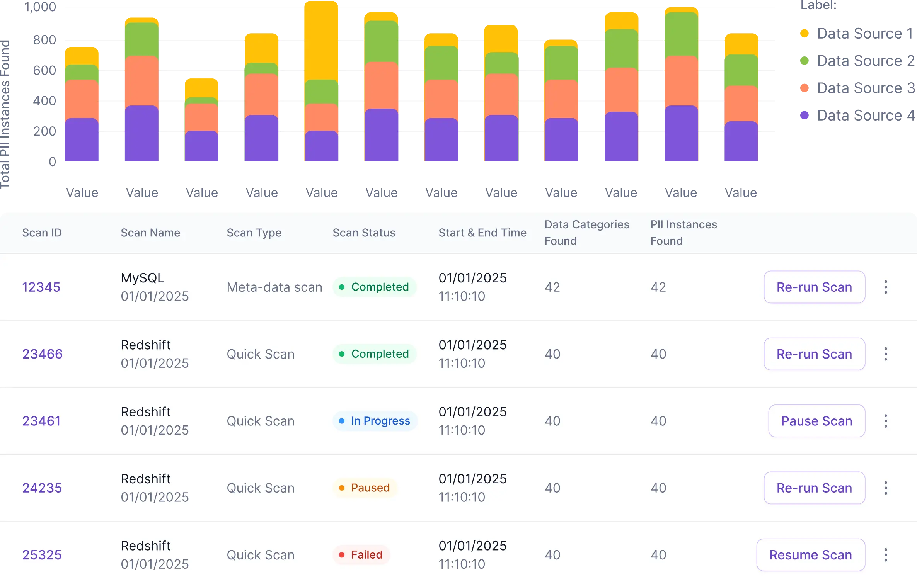The image size is (917, 588).
Task: Re-run the paused scan 24235
Action: (x=814, y=488)
